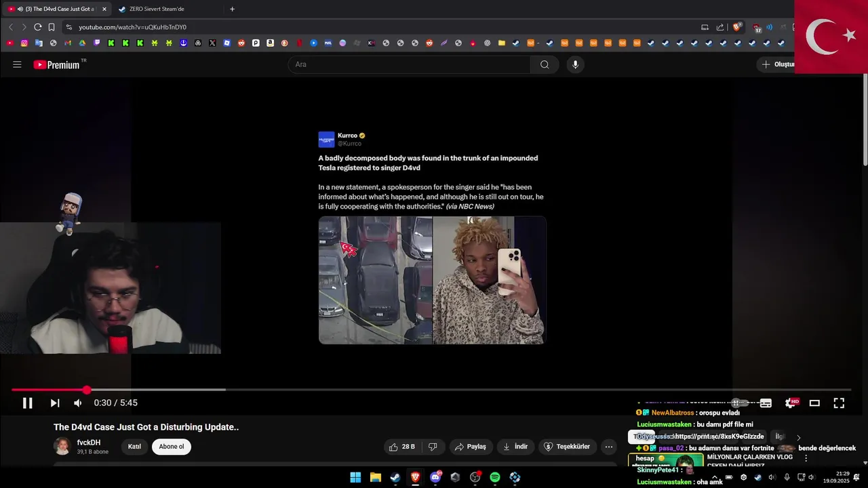Screen dimensions: 868x488
Task: Open the fvckDH channel avatar
Action: 62,446
